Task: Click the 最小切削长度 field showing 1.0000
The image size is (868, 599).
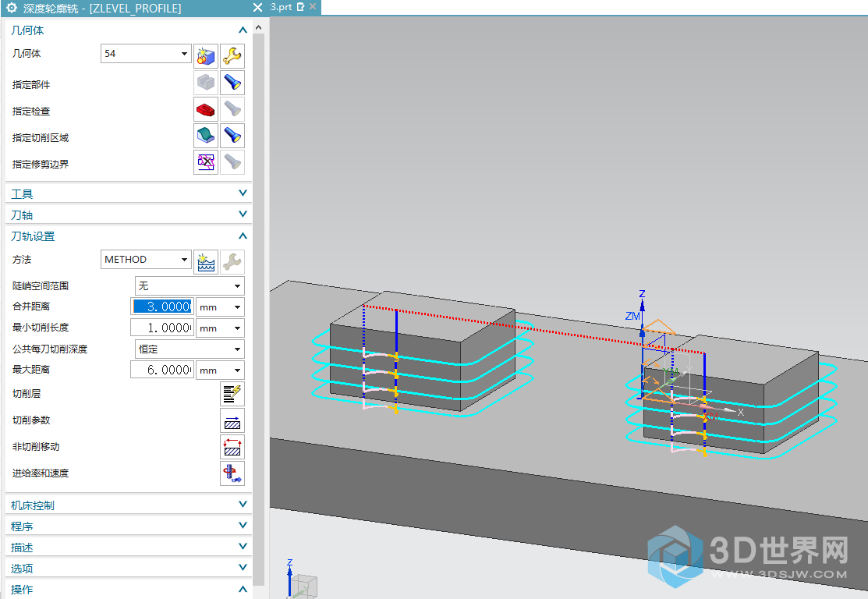Action: tap(162, 328)
